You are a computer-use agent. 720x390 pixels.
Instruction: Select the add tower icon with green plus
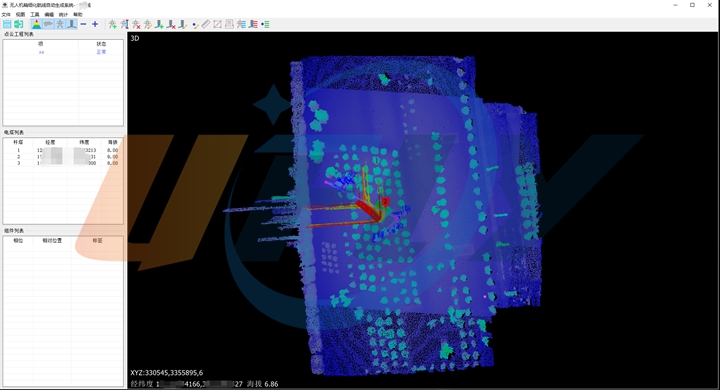point(112,24)
